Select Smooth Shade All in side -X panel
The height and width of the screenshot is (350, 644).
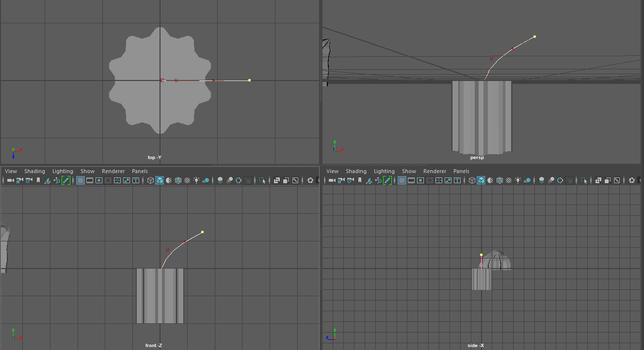point(481,180)
